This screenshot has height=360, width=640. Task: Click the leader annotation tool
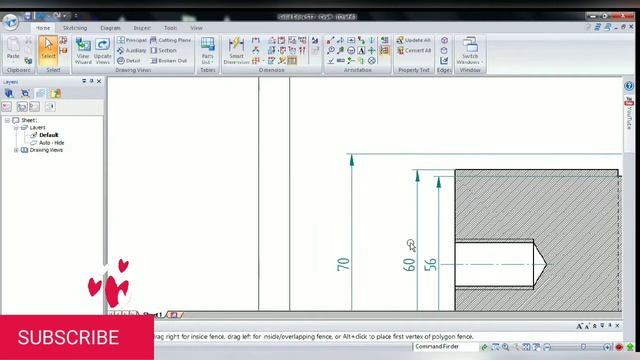tap(331, 40)
